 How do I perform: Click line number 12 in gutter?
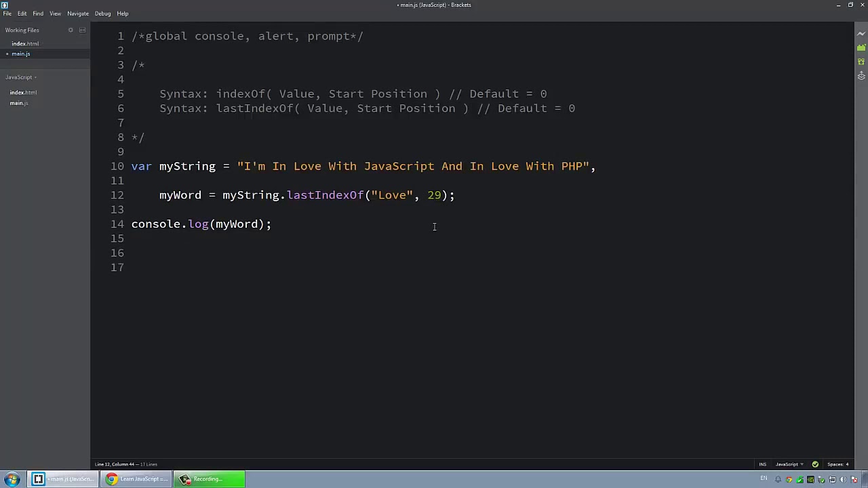coord(117,195)
